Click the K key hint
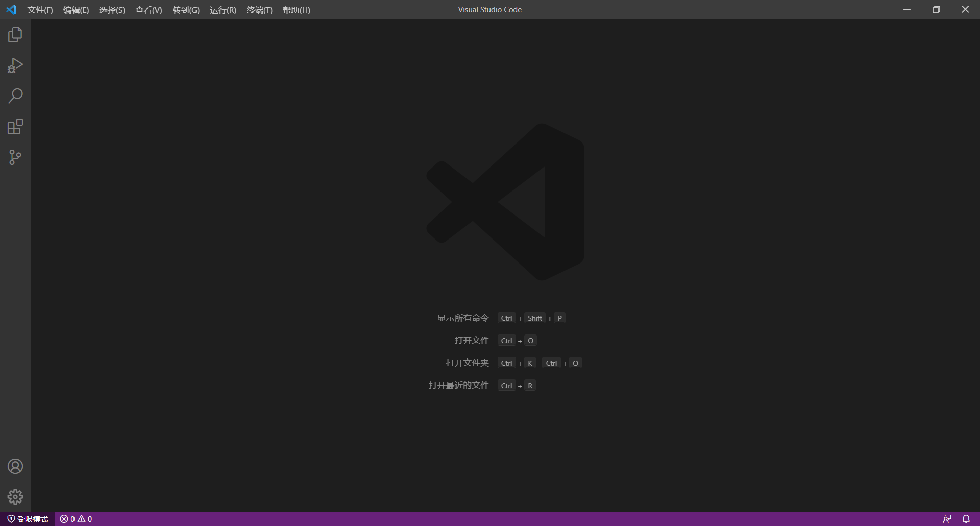The height and width of the screenshot is (526, 980). pyautogui.click(x=530, y=363)
